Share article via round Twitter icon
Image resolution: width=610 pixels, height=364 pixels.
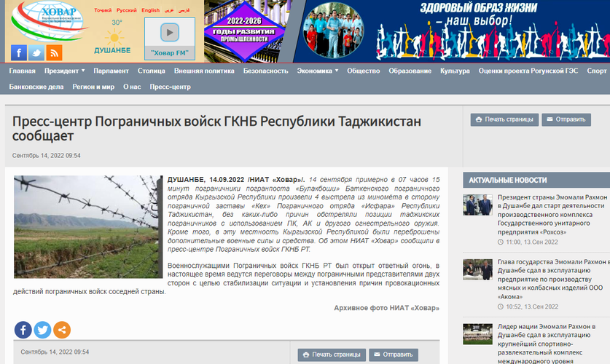[x=42, y=330]
